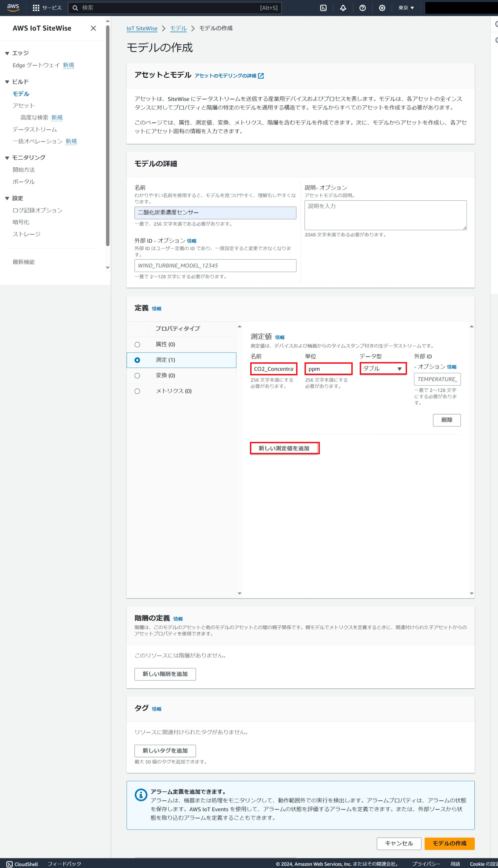Viewport: 498px width, 868px height.
Task: Collapse the ビルド sidebar section
Action: (x=7, y=82)
